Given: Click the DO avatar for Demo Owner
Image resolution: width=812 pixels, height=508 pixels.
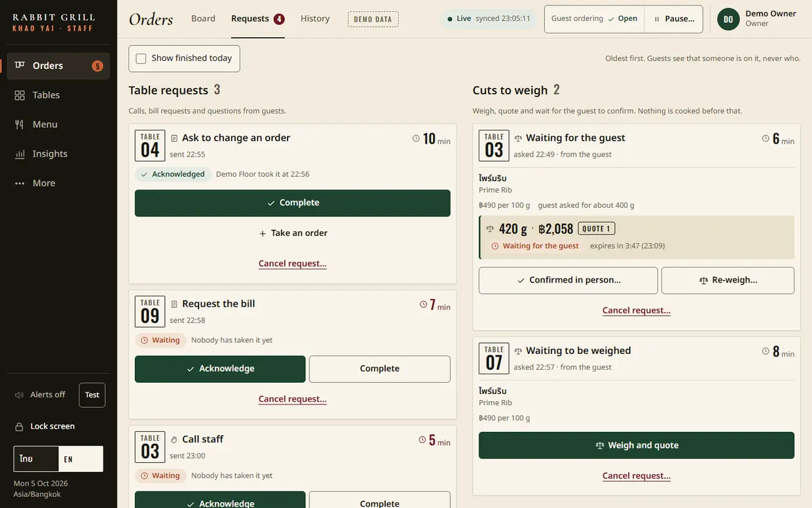Looking at the screenshot, I should pos(728,19).
